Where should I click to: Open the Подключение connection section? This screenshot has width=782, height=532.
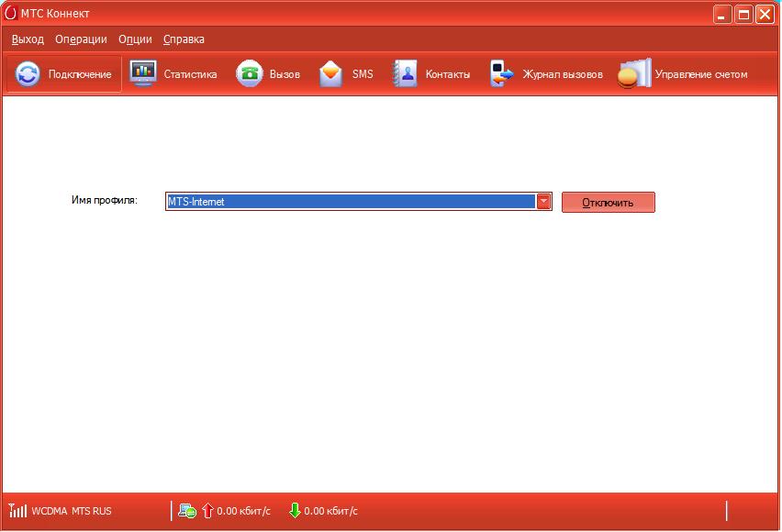point(63,74)
